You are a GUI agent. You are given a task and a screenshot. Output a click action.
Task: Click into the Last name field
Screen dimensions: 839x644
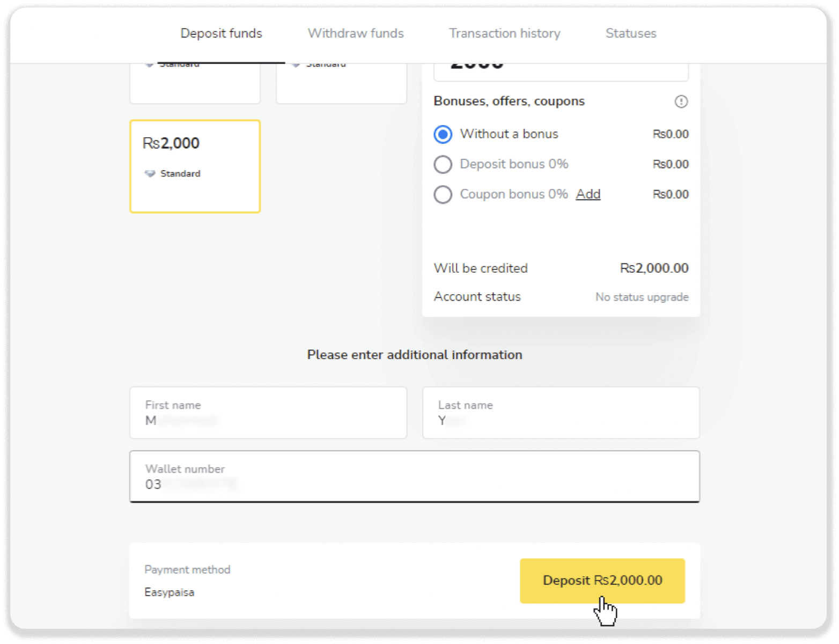tap(561, 413)
